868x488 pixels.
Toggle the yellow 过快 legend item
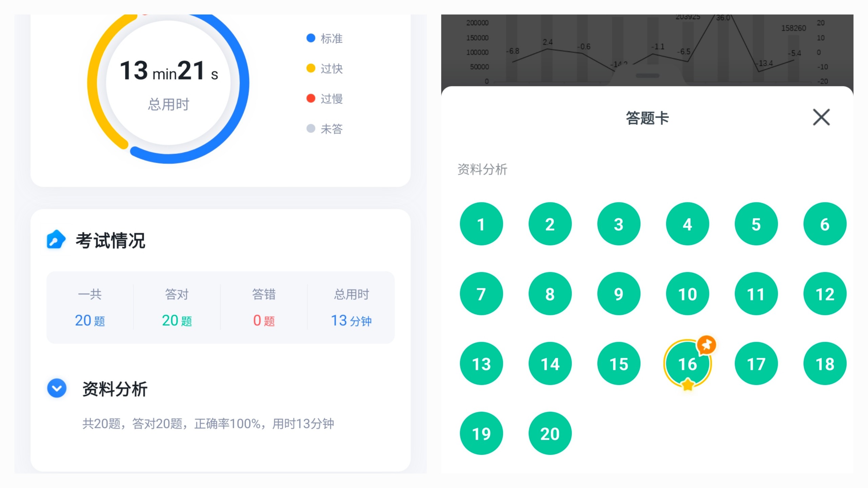[x=324, y=68]
